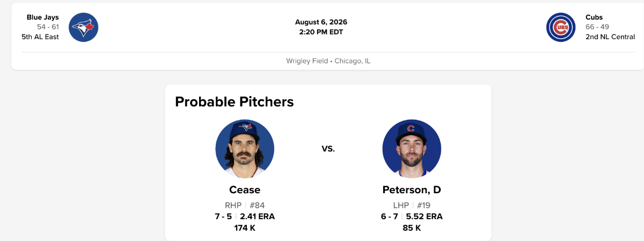Open Peterson's pitcher headshot photo
The image size is (644, 241).
(412, 149)
